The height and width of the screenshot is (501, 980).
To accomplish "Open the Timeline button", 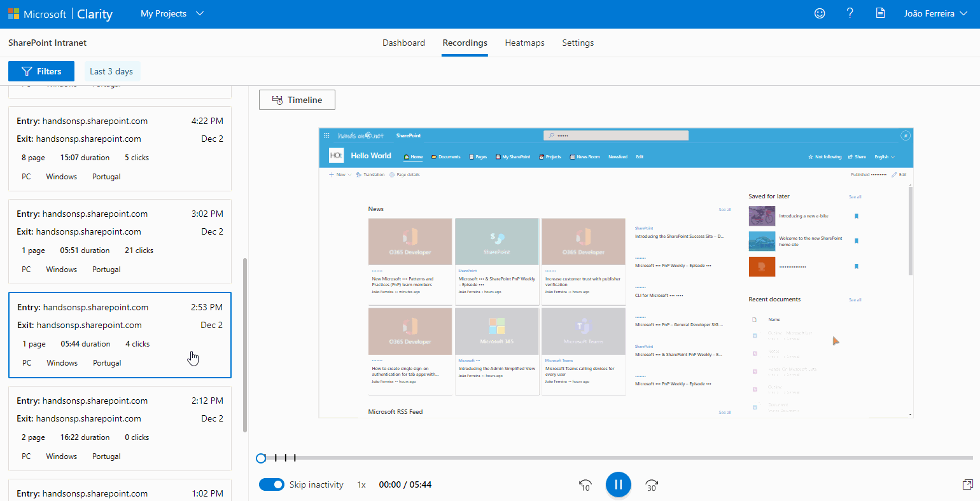I will click(x=297, y=100).
